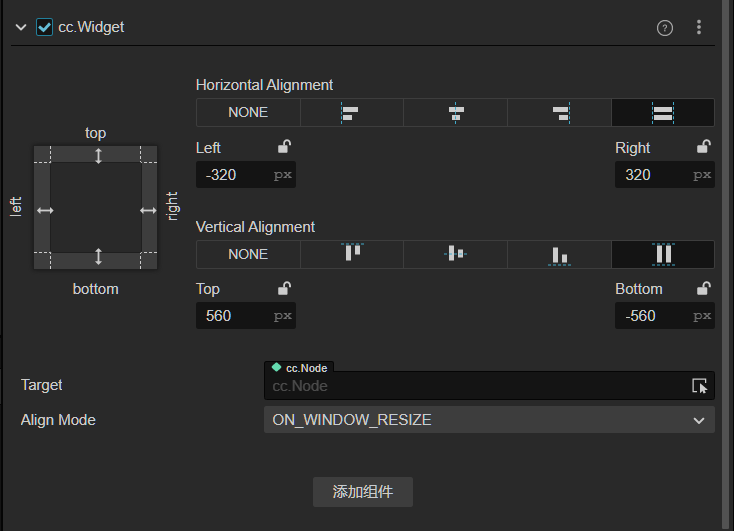Toggle the Left offset lock
This screenshot has width=734, height=531.
point(284,147)
